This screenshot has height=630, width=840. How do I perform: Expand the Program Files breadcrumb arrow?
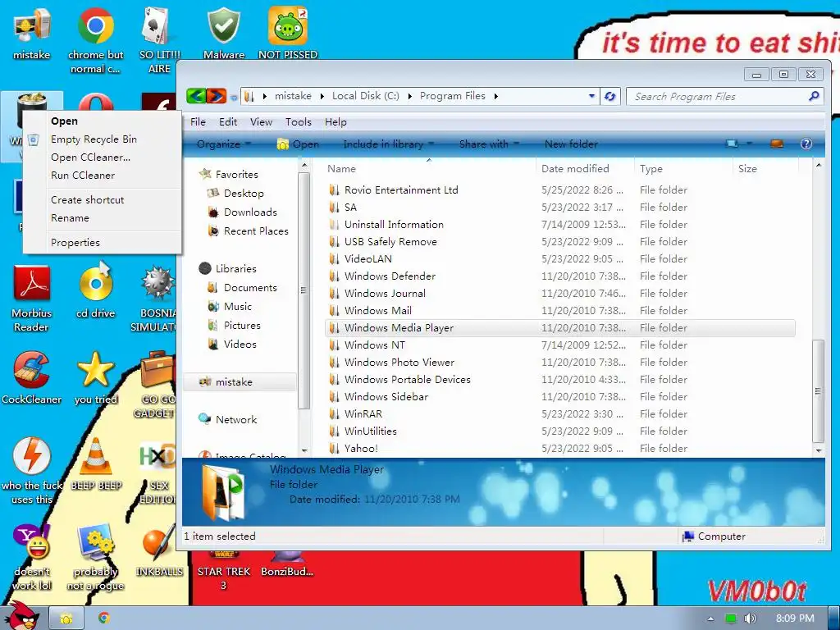tap(496, 97)
